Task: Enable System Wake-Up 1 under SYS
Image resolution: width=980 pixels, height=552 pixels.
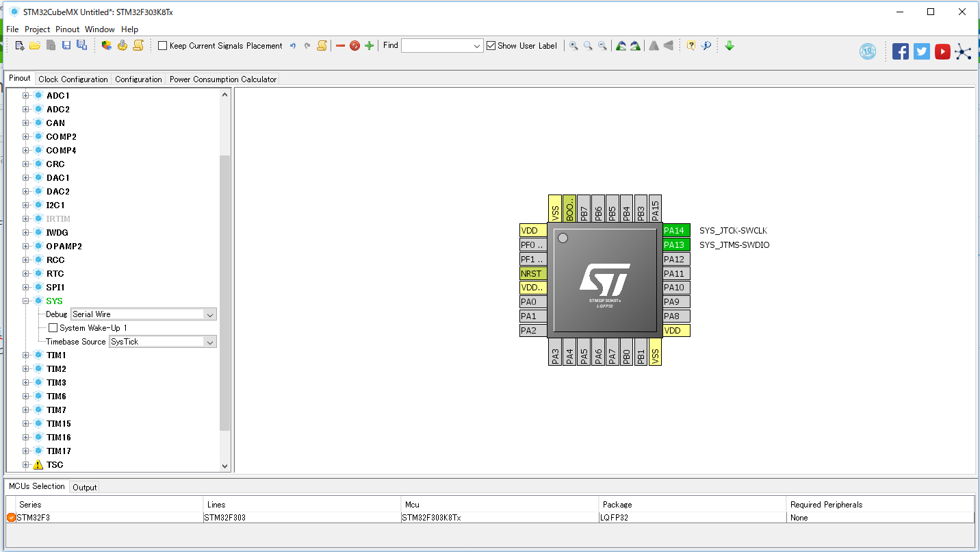Action: 53,327
